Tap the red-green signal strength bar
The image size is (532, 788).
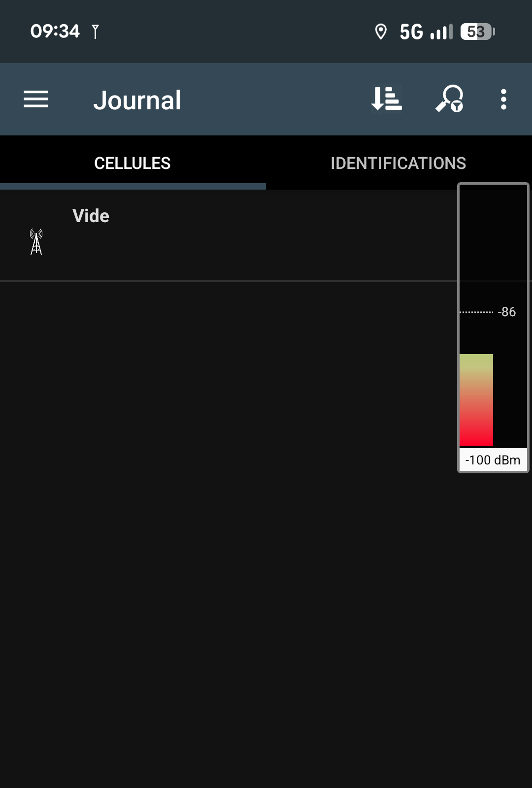pos(476,400)
